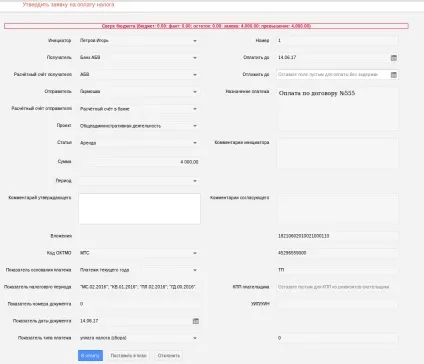
Task: Click the Номер input field
Action: [x=337, y=41]
